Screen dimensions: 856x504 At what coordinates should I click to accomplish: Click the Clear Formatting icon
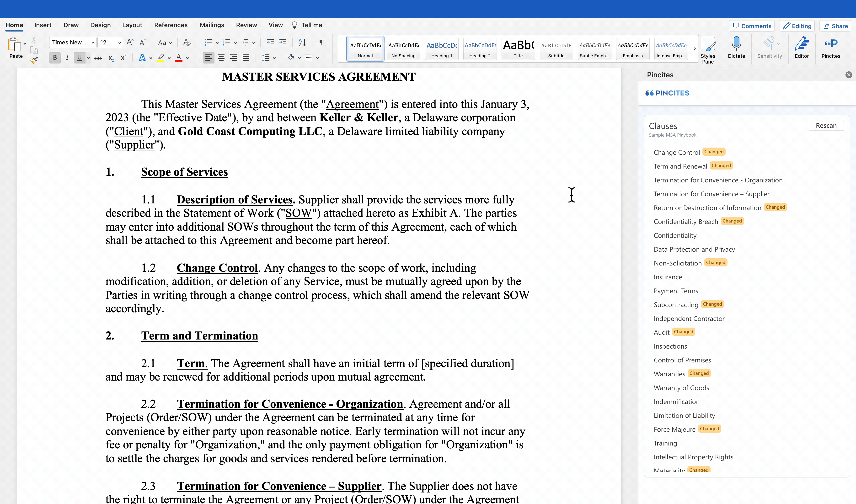click(187, 42)
